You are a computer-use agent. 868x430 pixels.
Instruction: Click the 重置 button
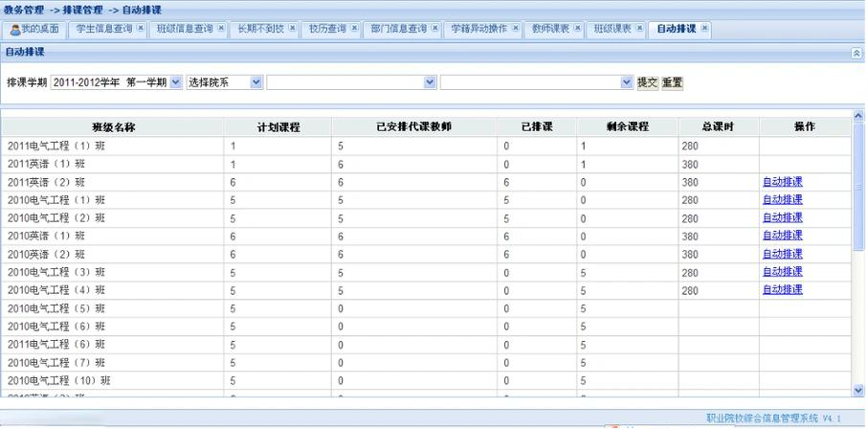(673, 82)
